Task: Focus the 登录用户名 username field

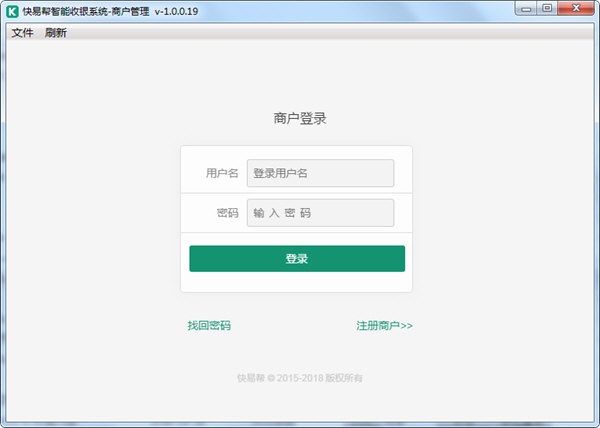Action: point(320,173)
